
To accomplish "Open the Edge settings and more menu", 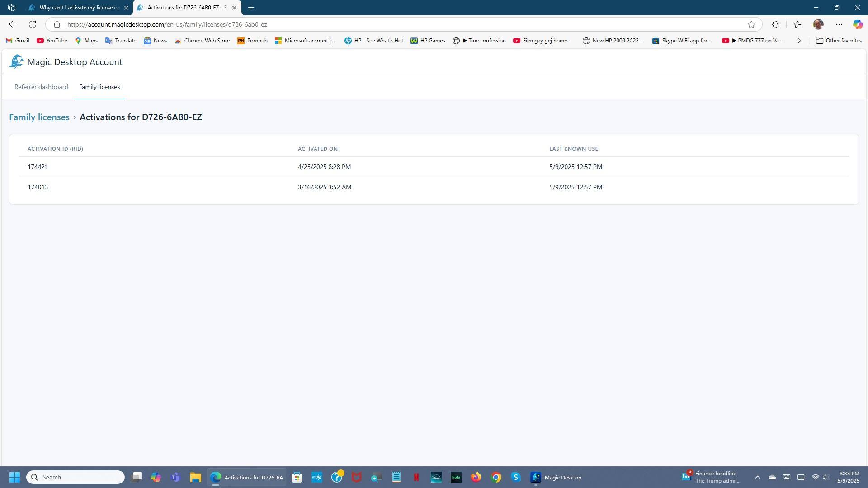I will (839, 24).
